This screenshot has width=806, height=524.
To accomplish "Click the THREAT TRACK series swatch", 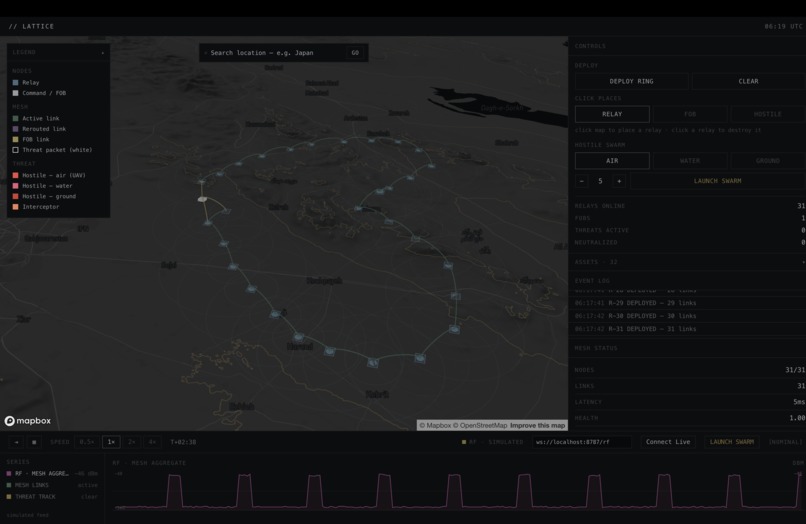I will tap(9, 497).
